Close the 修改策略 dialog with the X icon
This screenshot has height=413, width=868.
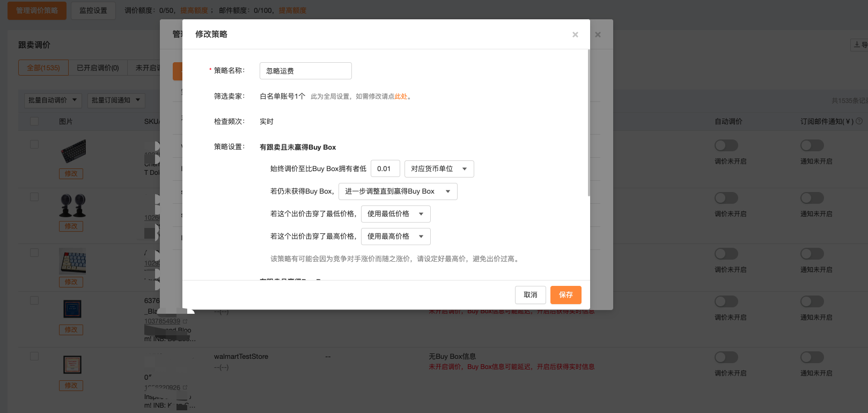575,35
